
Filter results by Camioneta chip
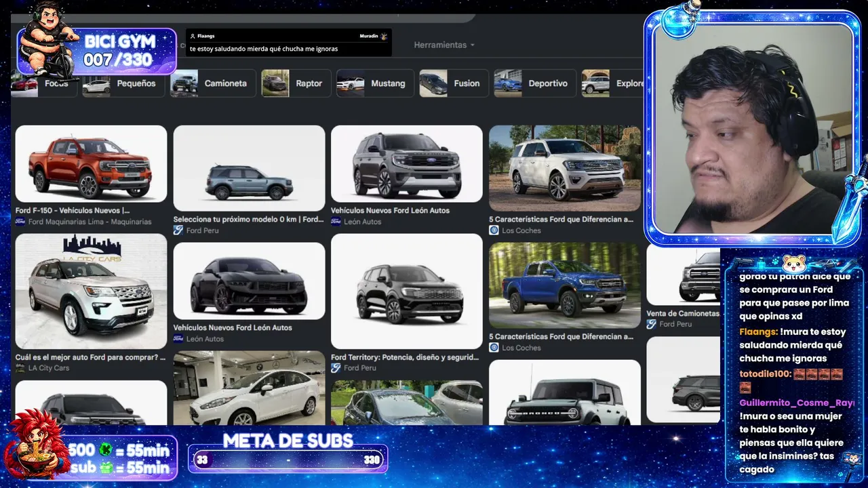213,83
